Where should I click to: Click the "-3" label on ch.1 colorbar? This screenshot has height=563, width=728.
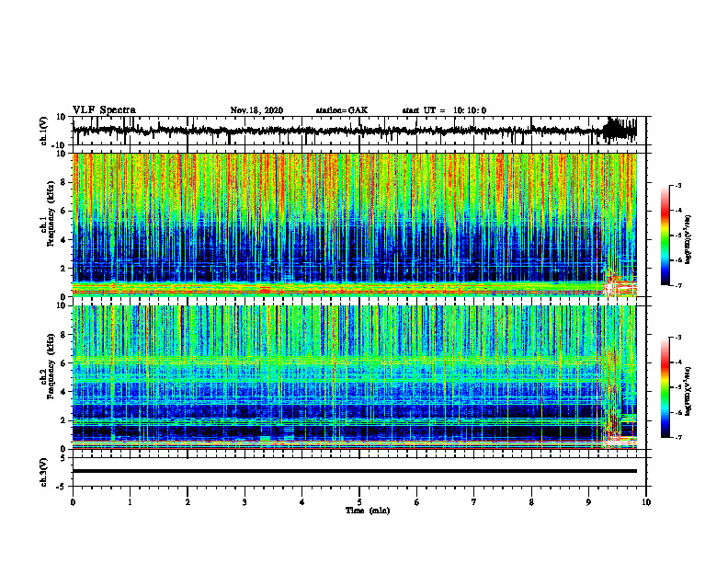677,185
